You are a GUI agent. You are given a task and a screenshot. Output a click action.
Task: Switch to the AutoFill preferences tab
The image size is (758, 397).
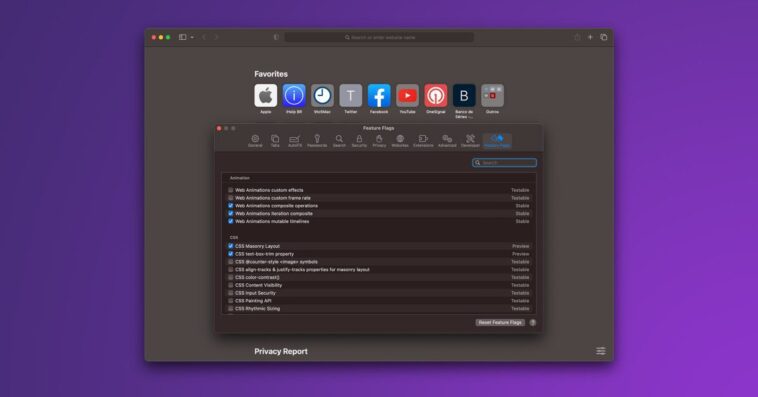point(294,141)
